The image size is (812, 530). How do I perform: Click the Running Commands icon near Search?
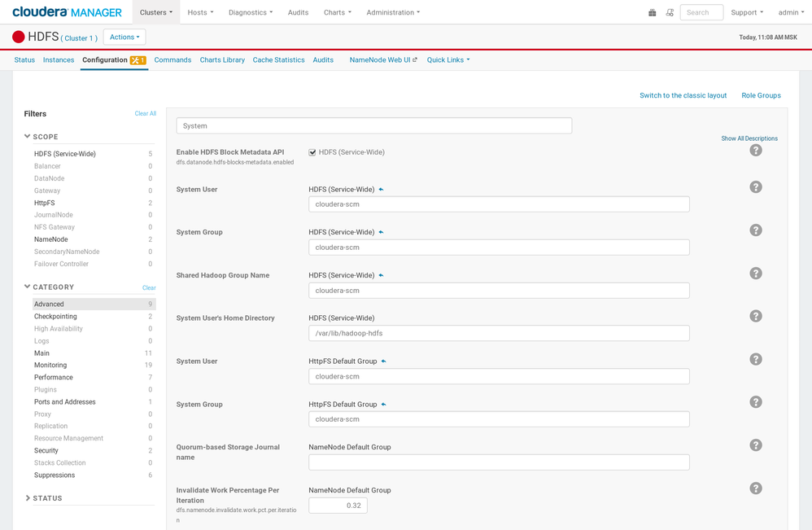click(x=670, y=12)
